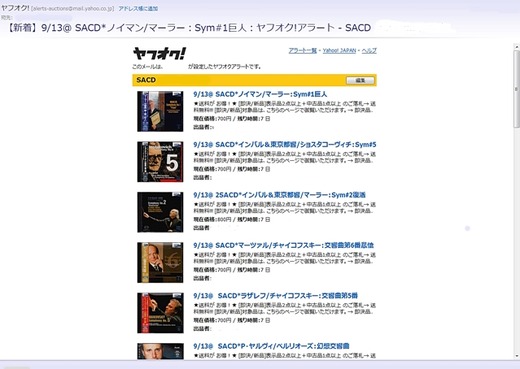
Task: Click the ヤフオク! logo
Action: point(159,54)
